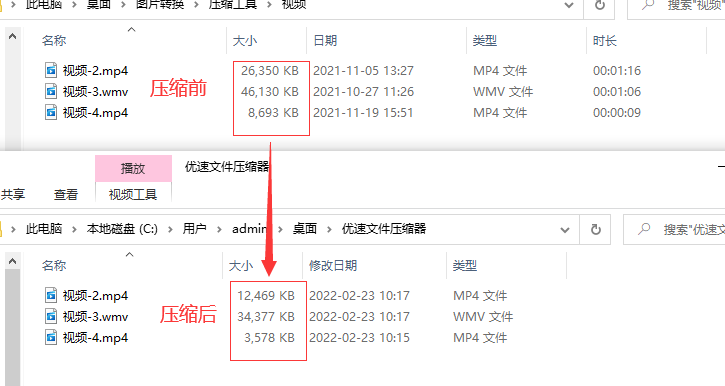Expand the chevron after 此电脑 in the lower breadcrumb

click(x=74, y=229)
